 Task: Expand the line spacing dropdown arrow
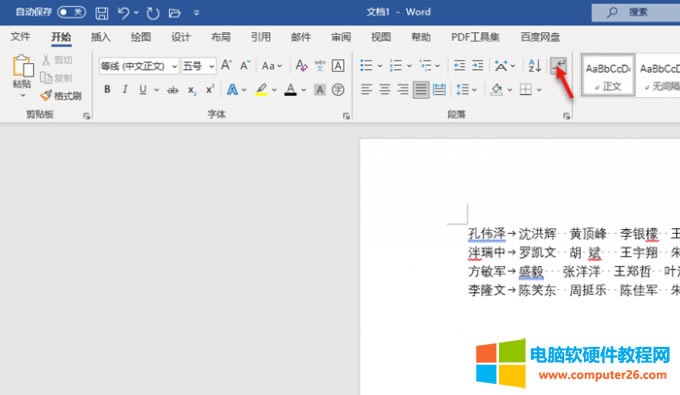474,90
